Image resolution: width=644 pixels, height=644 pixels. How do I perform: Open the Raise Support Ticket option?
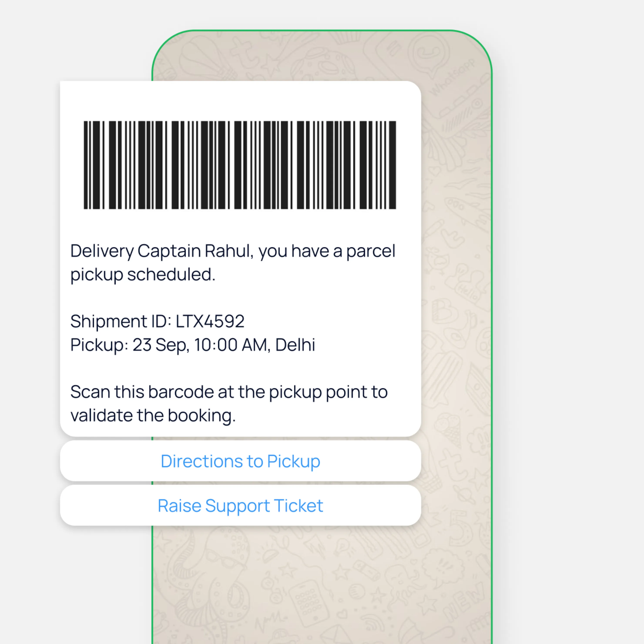click(240, 505)
